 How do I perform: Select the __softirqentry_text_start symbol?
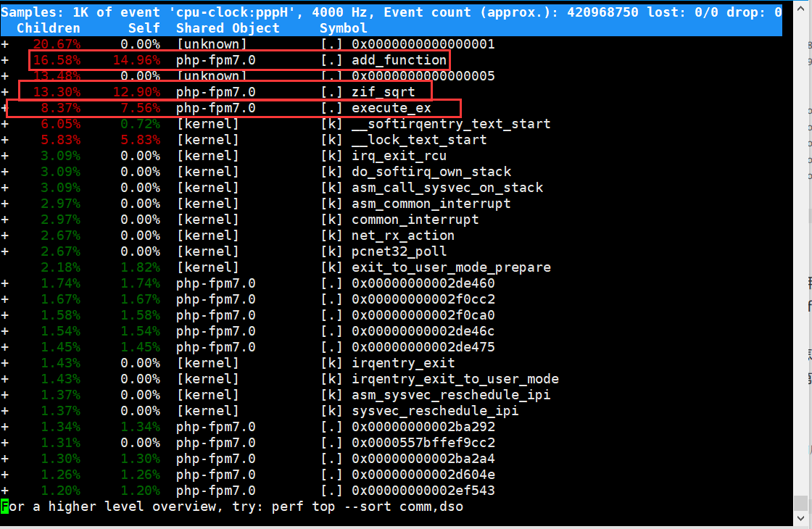coord(451,124)
